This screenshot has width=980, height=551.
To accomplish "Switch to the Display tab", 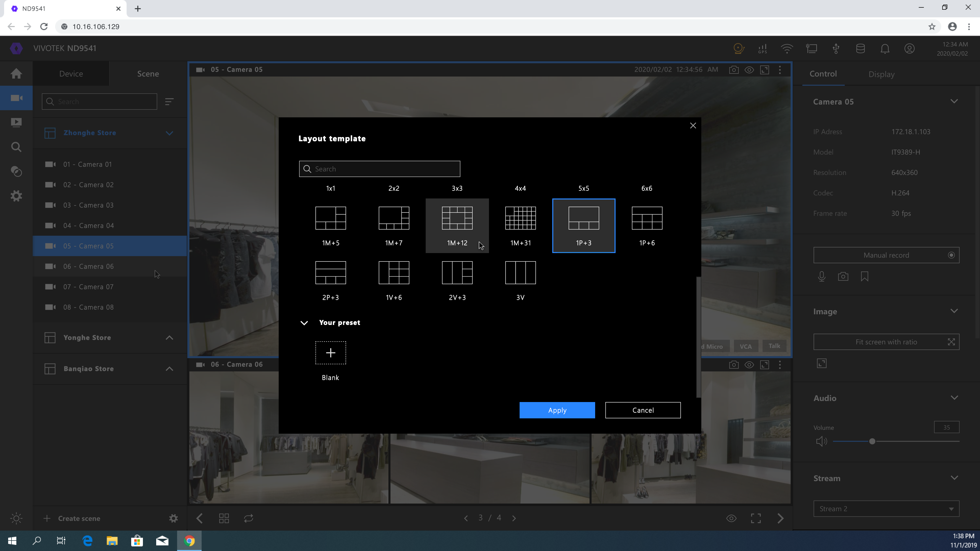I will tap(881, 74).
